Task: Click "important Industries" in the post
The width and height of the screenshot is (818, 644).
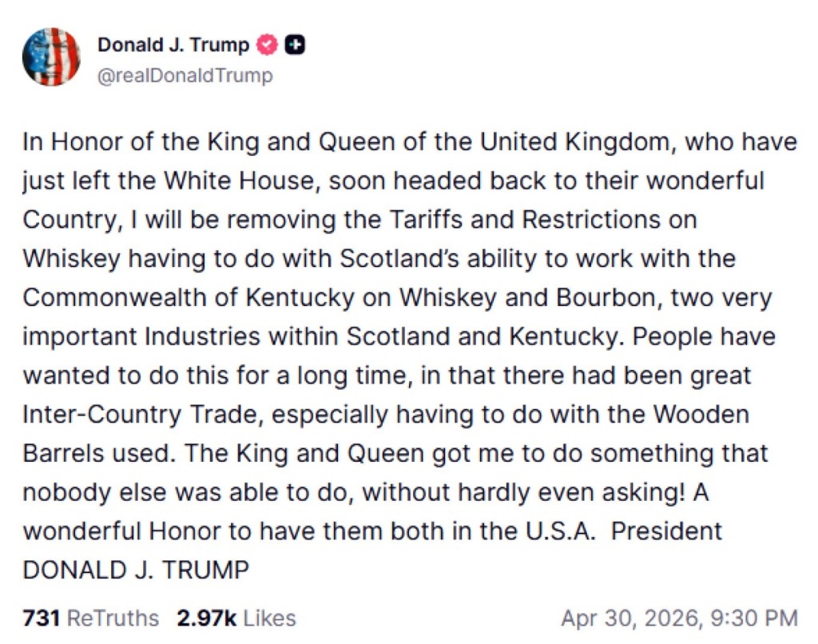Action: (x=141, y=336)
